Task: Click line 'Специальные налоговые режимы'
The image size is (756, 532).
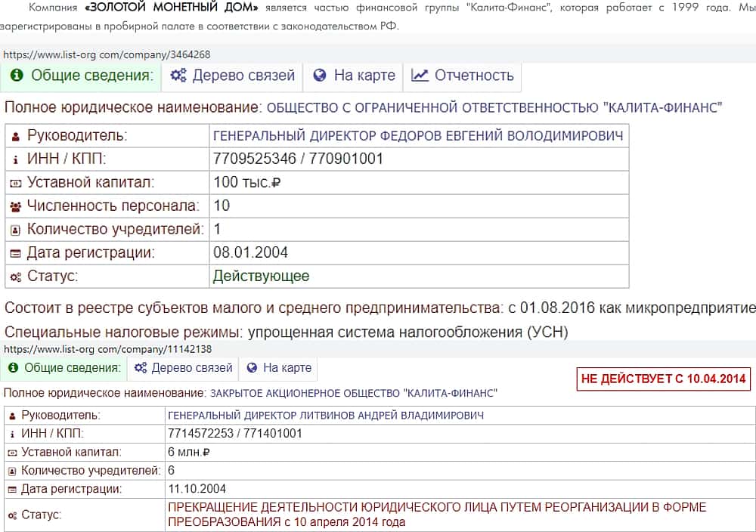Action: point(287,332)
